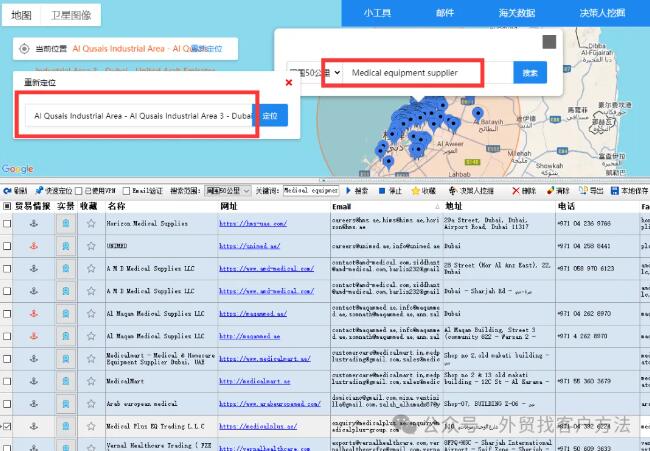Click the 关键词 keyword input field
Image resolution: width=650 pixels, height=451 pixels.
311,191
